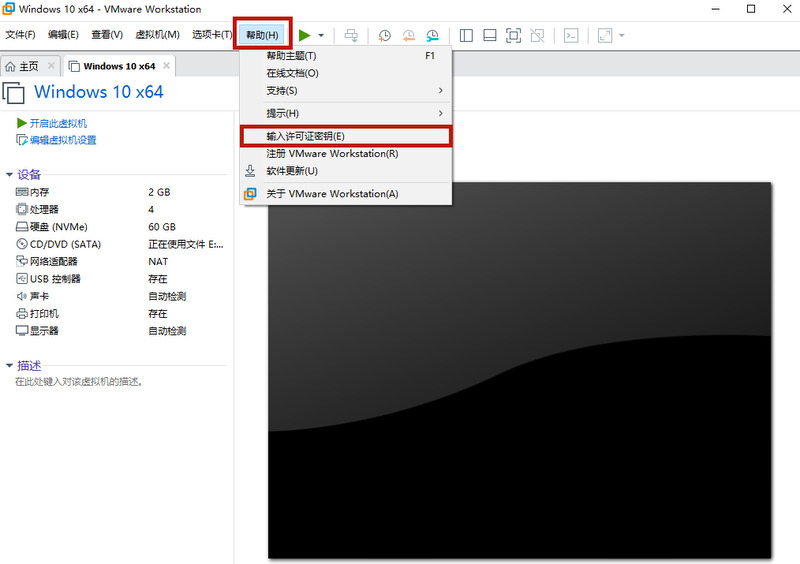Click the description field 在此处键入对该虚拟机的描述
Viewport: 800px width, 564px height.
point(79,382)
